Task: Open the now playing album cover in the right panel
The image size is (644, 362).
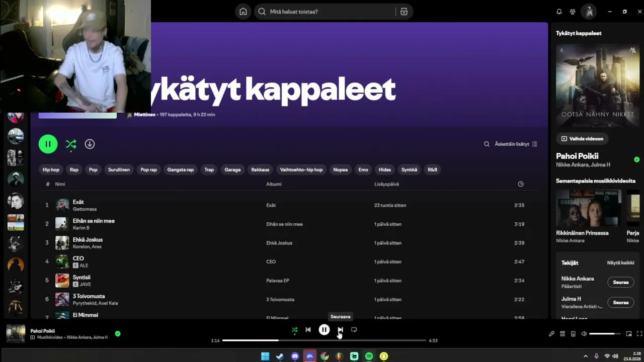Action: (597, 86)
